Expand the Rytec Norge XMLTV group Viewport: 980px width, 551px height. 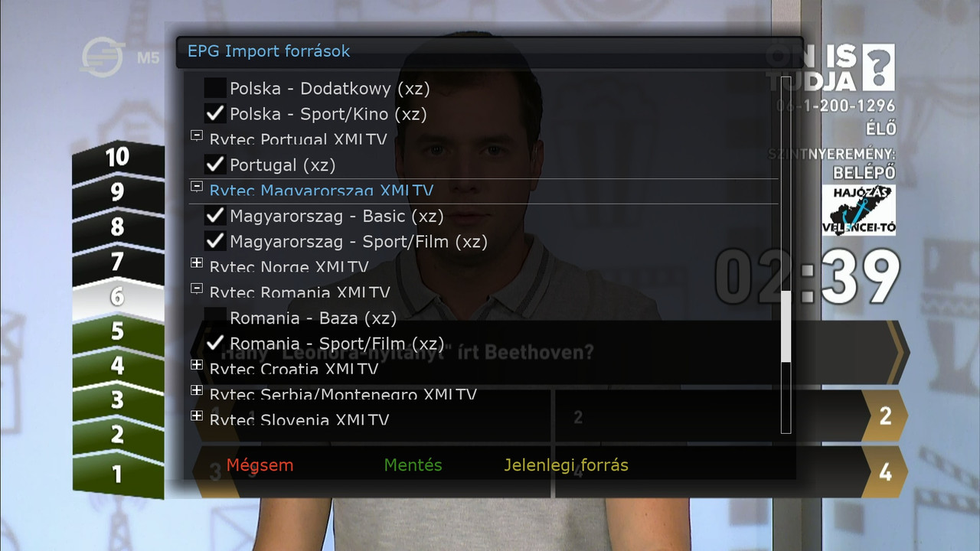coord(197,262)
